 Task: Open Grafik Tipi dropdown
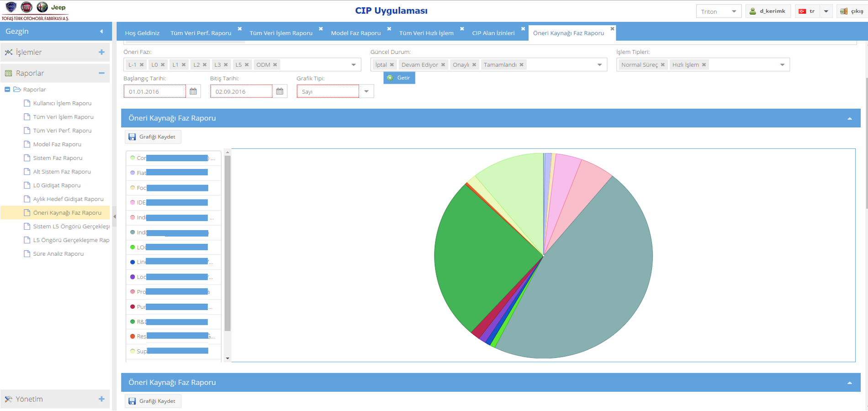pos(366,91)
